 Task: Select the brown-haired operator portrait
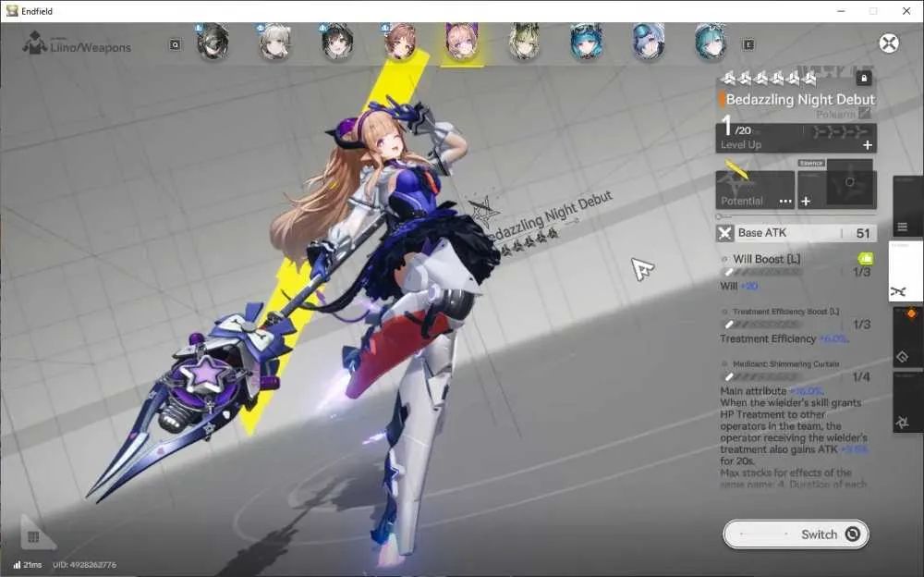(x=400, y=42)
